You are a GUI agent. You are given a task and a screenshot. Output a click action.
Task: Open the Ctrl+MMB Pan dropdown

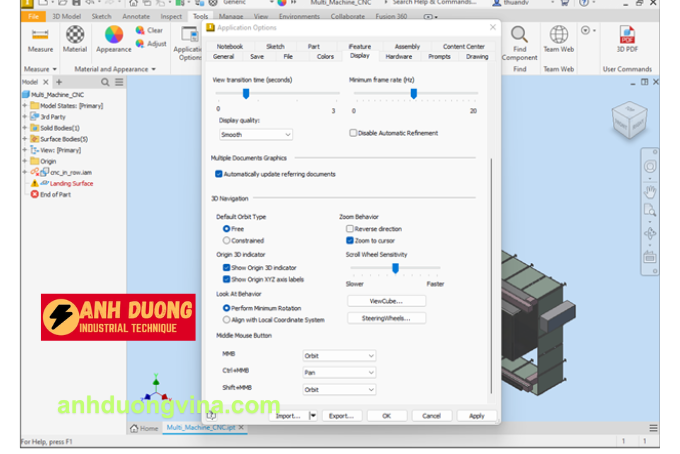pyautogui.click(x=339, y=372)
